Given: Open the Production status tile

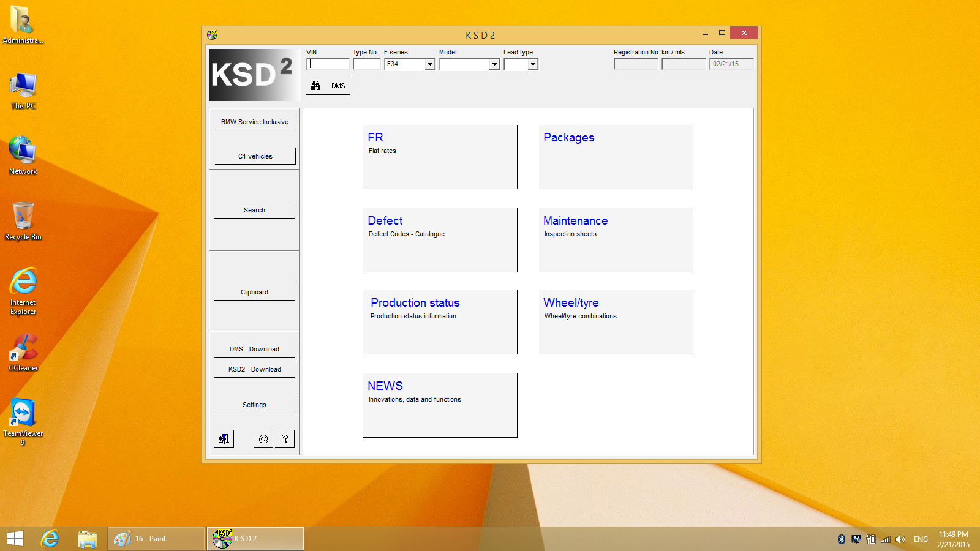Looking at the screenshot, I should [x=440, y=322].
